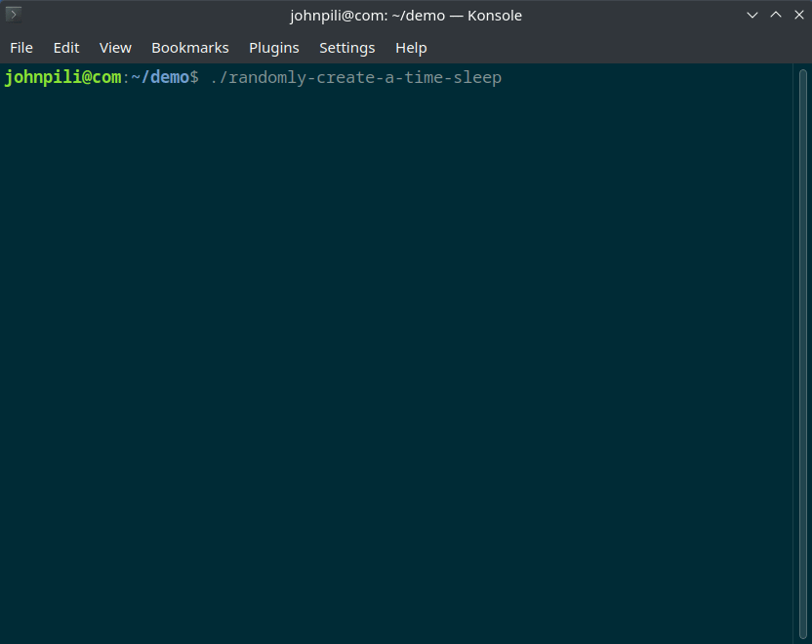The image size is (812, 644).
Task: Click the Konsole application icon
Action: tap(13, 14)
